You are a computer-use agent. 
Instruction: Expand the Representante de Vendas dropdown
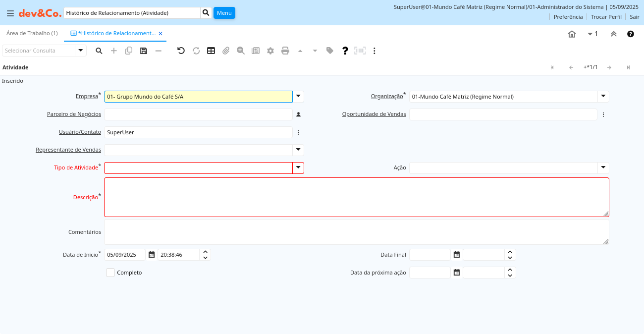(298, 150)
